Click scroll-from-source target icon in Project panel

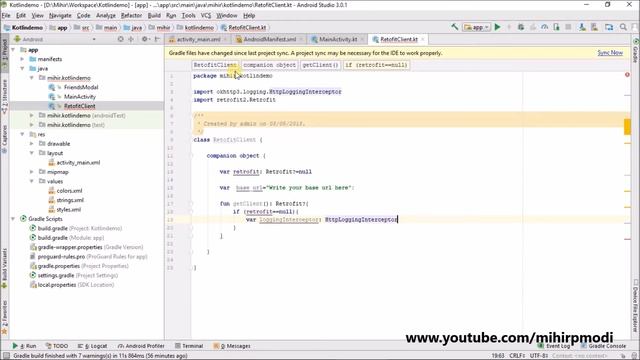pyautogui.click(x=120, y=39)
